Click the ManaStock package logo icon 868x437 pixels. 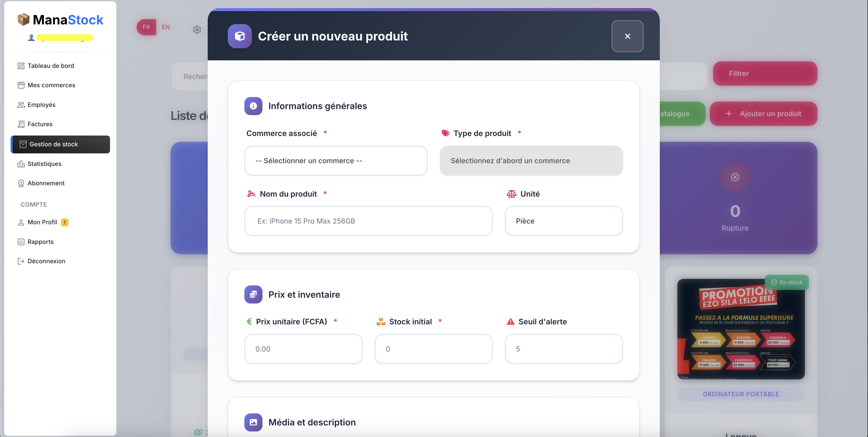click(x=24, y=20)
